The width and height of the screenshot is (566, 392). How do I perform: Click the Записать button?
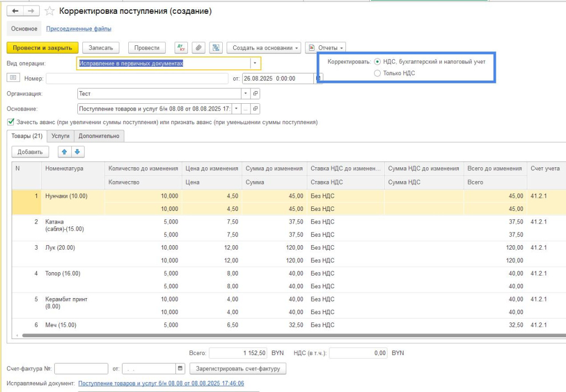[101, 47]
